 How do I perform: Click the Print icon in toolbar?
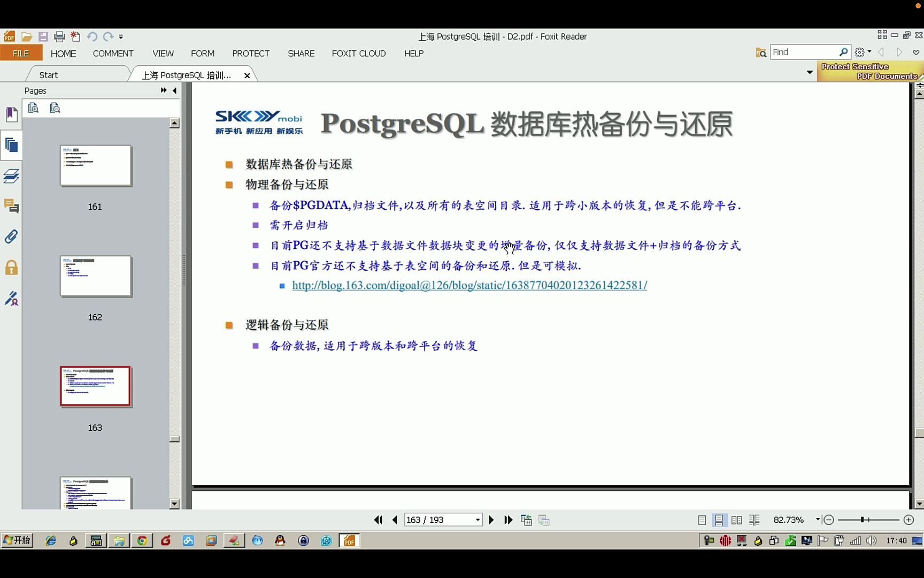[59, 36]
